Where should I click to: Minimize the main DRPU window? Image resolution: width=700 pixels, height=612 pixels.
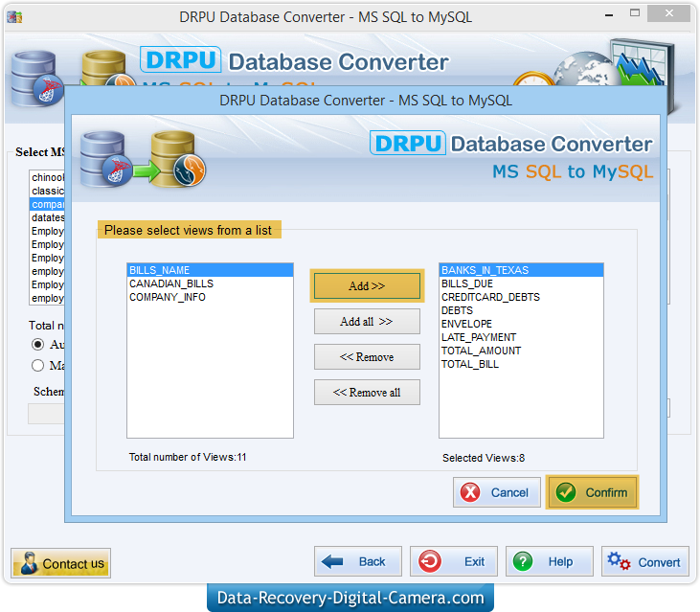tap(609, 15)
